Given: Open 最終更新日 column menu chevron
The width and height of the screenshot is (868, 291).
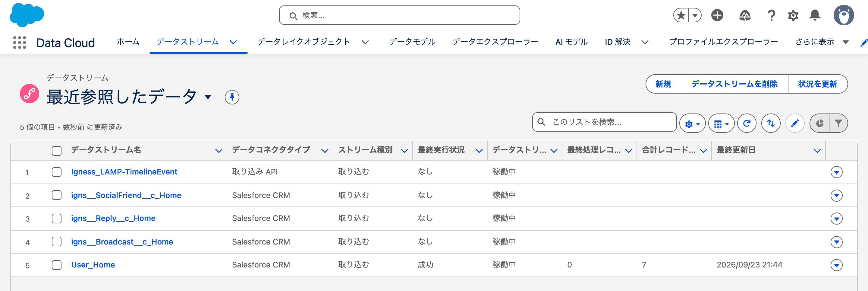Looking at the screenshot, I should click(x=817, y=151).
